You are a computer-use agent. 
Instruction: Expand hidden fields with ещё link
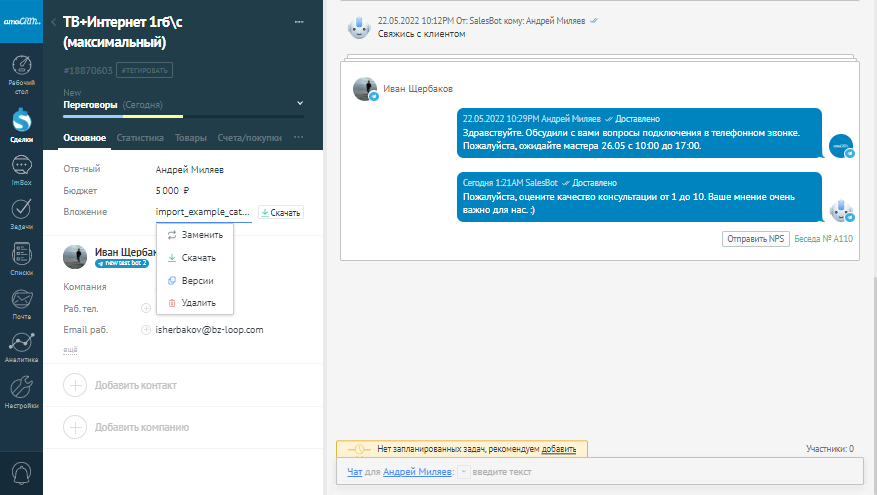[70, 349]
